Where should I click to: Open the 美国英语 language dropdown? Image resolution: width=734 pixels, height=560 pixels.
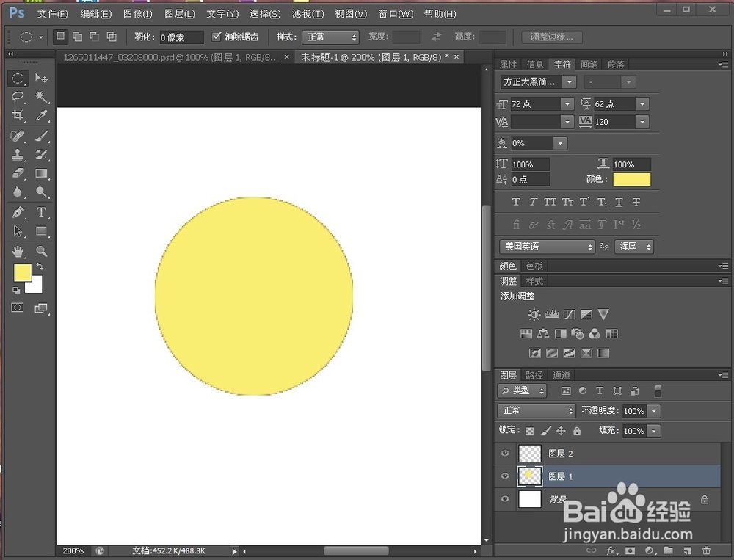[547, 247]
